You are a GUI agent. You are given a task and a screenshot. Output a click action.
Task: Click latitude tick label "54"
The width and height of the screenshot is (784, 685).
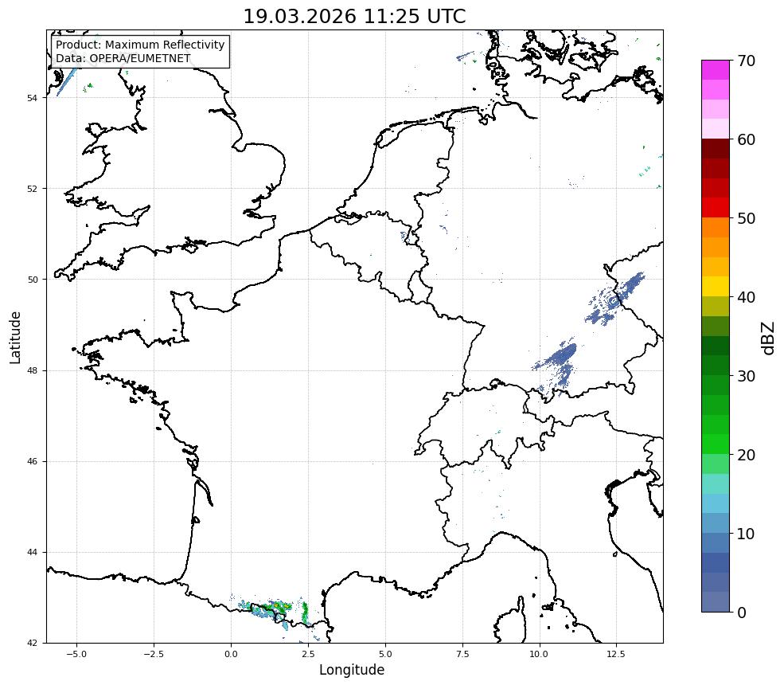tap(32, 98)
